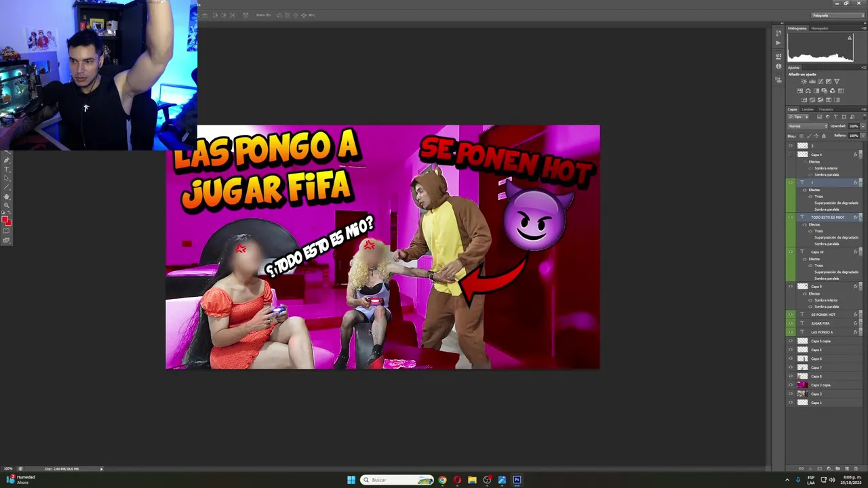Hide layer TODO ESTO ES MIO?

click(x=790, y=217)
